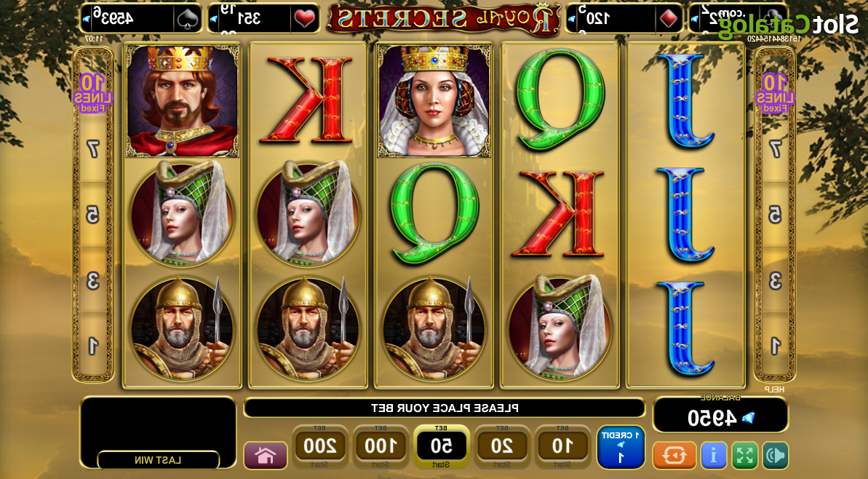Screen dimensions: 868x479
Task: Toggle the sound speaker icon
Action: click(x=775, y=455)
